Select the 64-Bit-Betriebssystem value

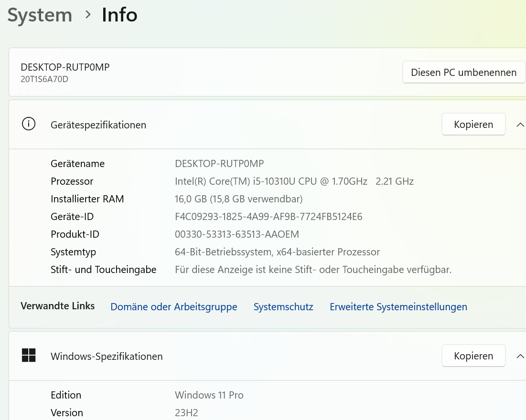(278, 252)
